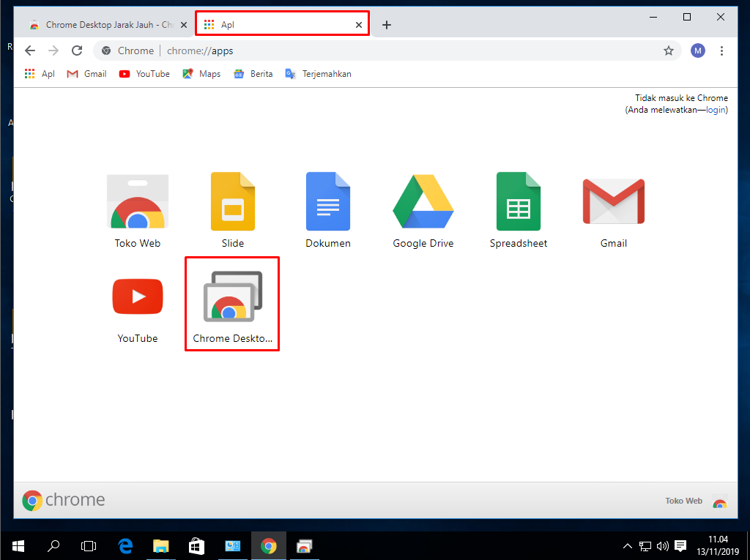Bookmark this page with star icon
The width and height of the screenshot is (750, 560).
(x=669, y=51)
